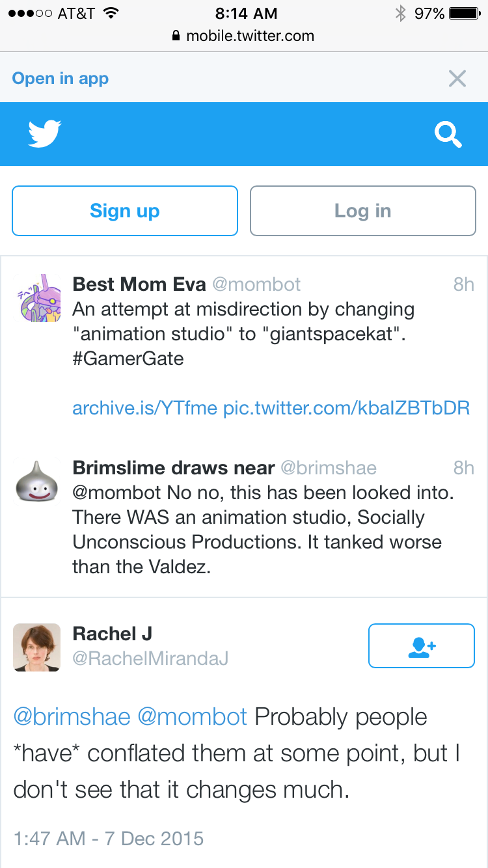Tap the 1:47 AM - 7 Dec 2015 timestamp
488x868 pixels.
(x=108, y=838)
